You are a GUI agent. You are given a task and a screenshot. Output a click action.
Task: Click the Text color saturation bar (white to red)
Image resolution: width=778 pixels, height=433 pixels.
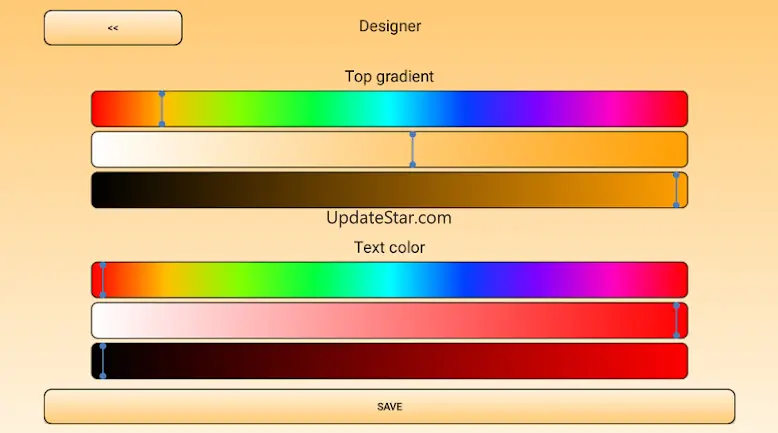coord(389,320)
